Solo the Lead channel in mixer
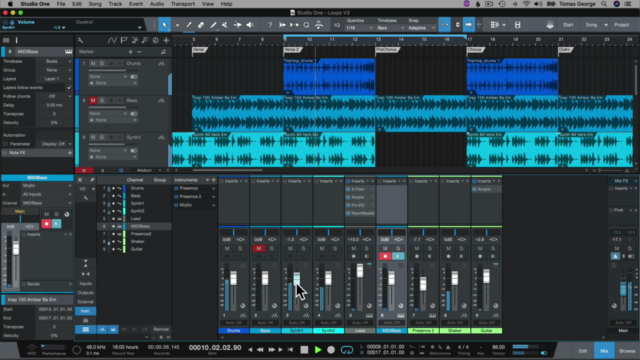The image size is (640, 360). [x=367, y=249]
